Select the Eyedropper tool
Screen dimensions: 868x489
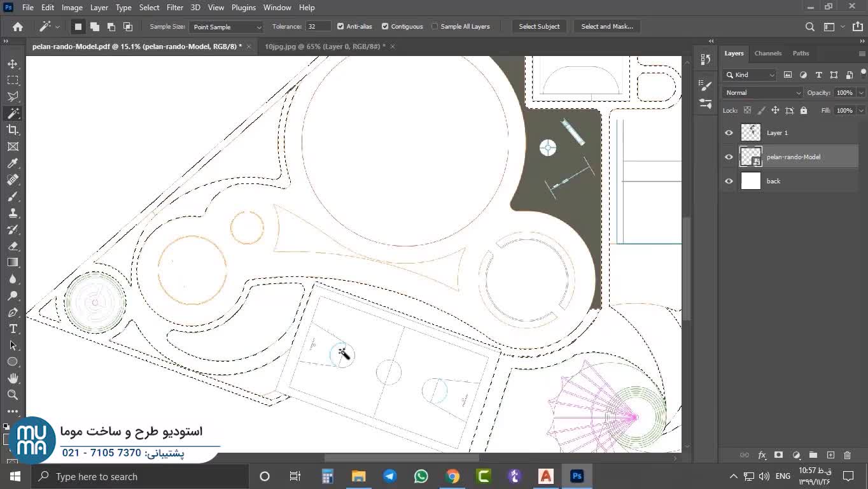tap(13, 164)
